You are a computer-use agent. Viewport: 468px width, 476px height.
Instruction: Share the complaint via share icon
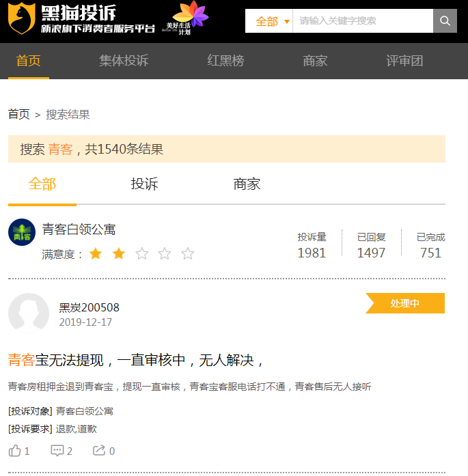point(99,450)
